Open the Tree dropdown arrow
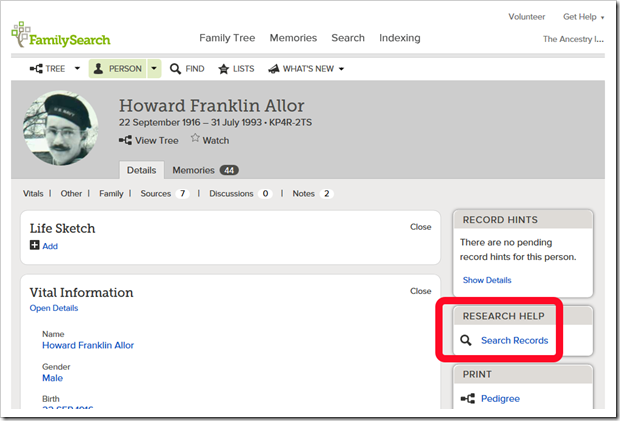Viewport: 620px width, 421px height. point(78,68)
